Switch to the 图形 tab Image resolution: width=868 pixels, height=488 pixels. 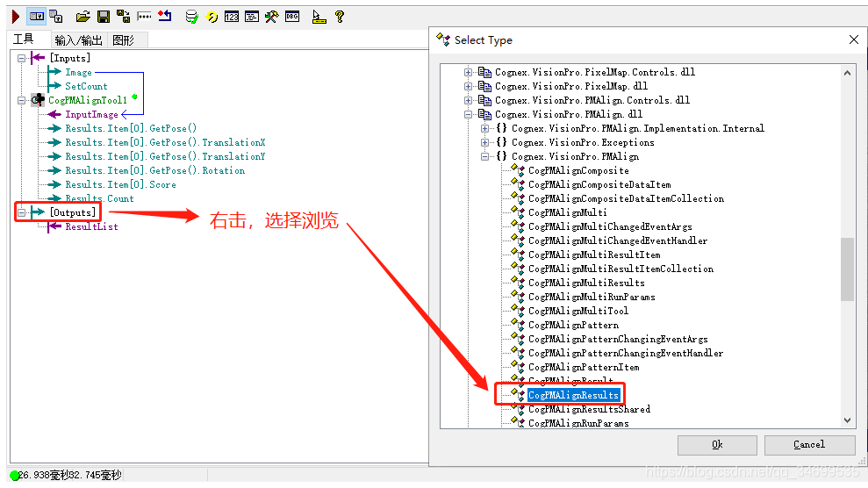coord(123,40)
